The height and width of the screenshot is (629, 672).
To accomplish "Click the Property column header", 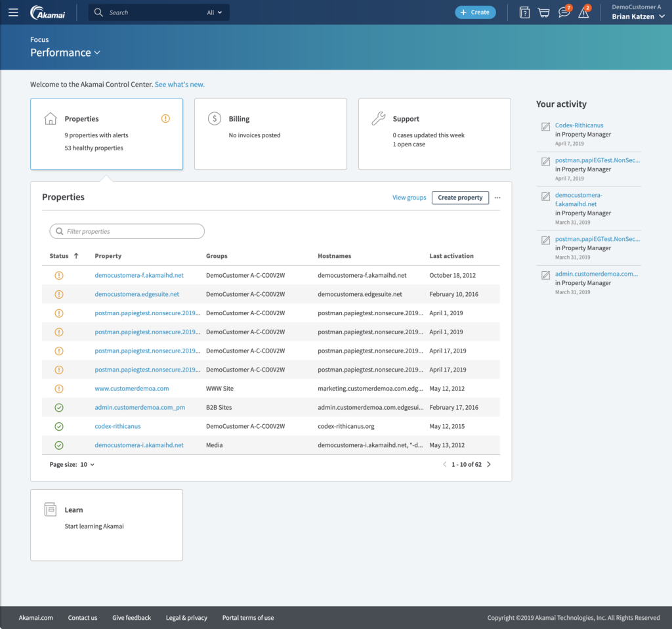I will (x=108, y=256).
